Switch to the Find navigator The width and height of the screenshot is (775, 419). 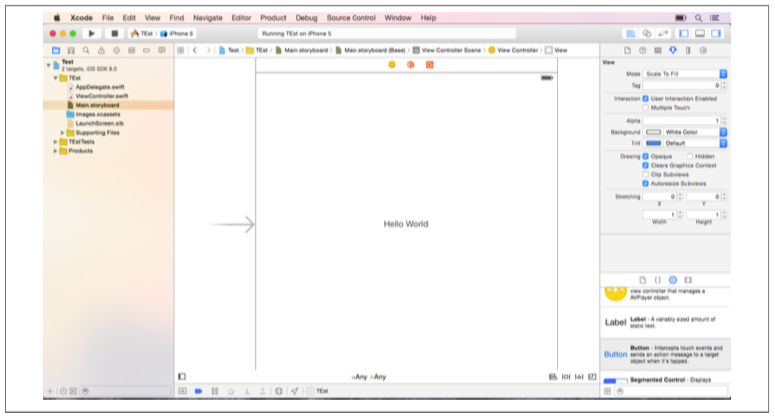point(87,50)
